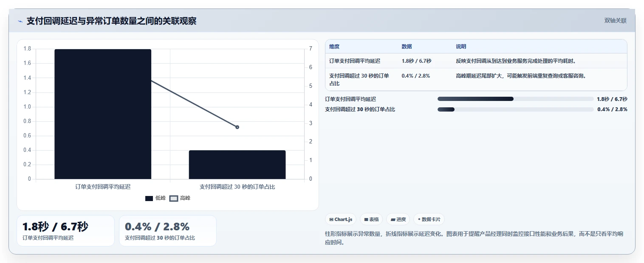This screenshot has height=263, width=644.
Task: Click table data cell 1.8秒 / 6.7秒
Action: (x=416, y=61)
